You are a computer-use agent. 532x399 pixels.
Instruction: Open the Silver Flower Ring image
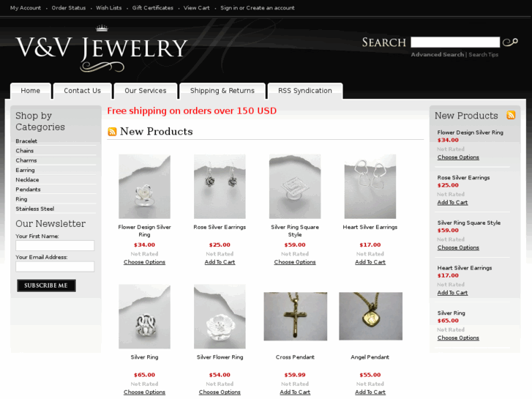220,316
